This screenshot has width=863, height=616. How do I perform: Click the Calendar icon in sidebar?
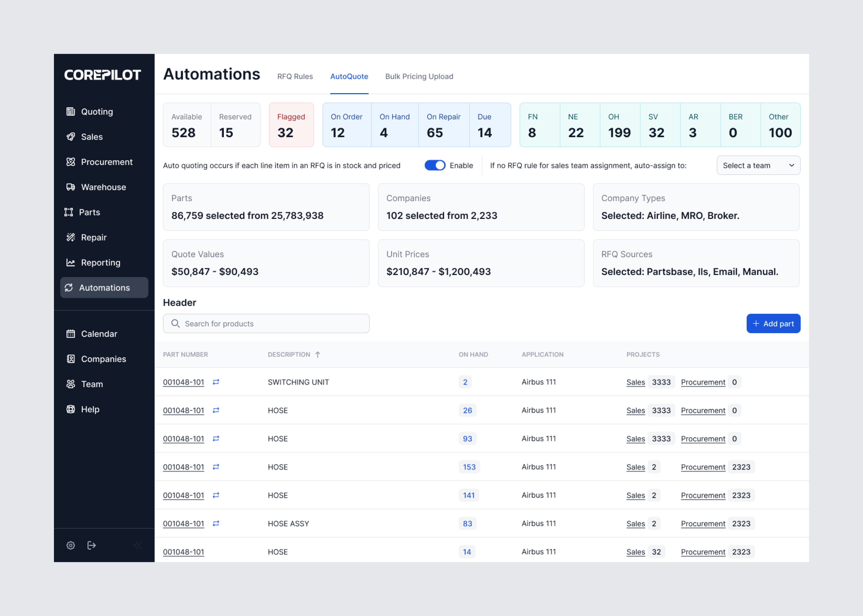coord(71,334)
